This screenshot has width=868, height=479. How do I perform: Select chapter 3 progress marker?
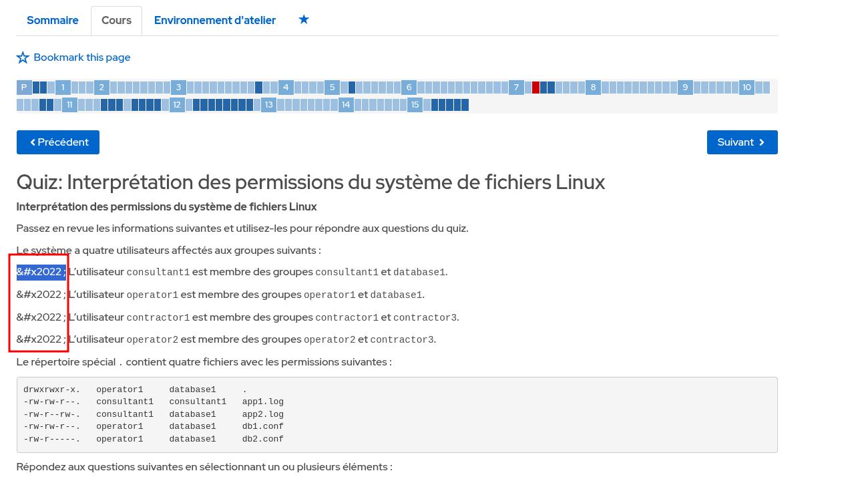coord(178,88)
